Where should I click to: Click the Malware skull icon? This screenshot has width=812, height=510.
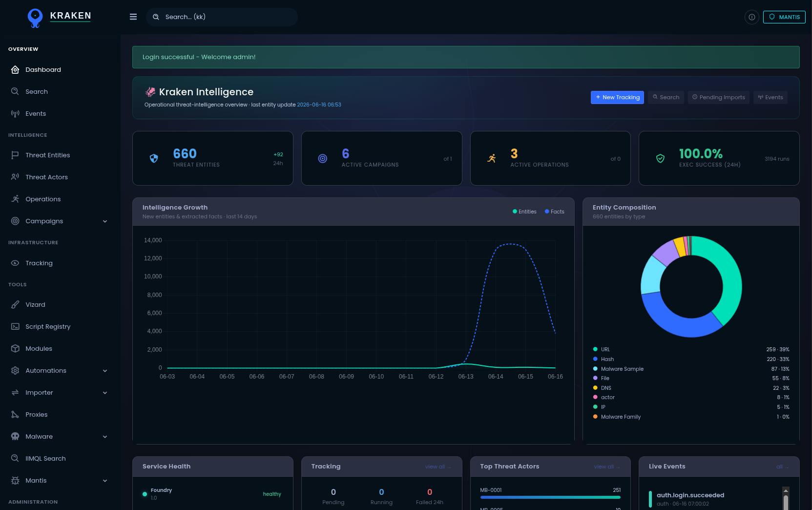[x=15, y=437]
